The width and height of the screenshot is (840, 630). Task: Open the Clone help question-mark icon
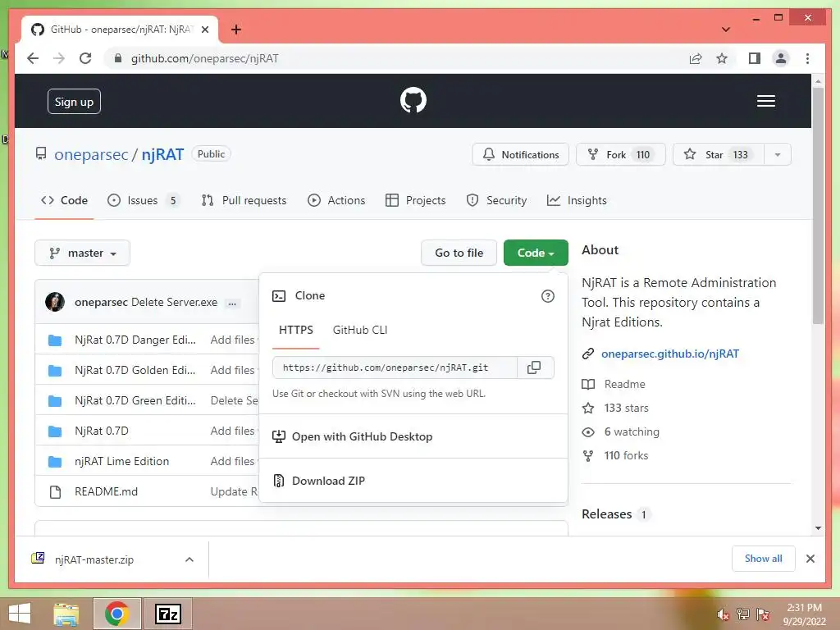(x=547, y=296)
